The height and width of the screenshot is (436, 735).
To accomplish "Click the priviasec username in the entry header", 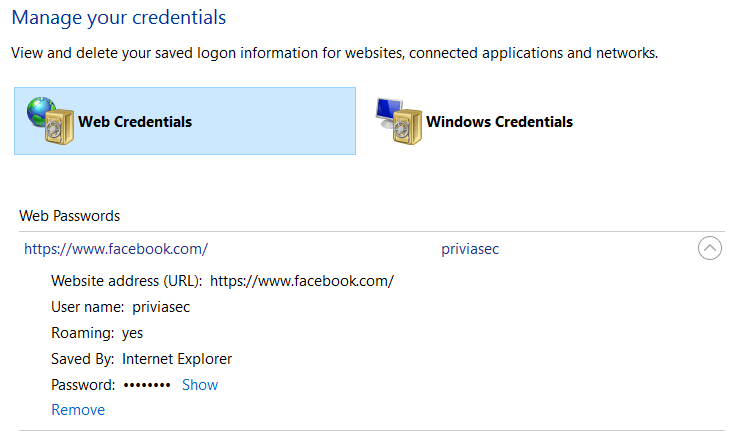I will tap(470, 249).
